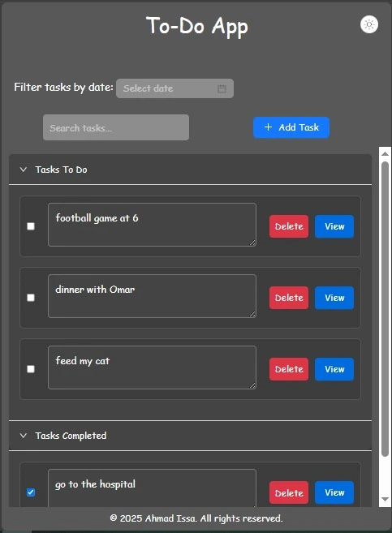Check the 'football game at 6' checkbox
The image size is (392, 533).
pyautogui.click(x=31, y=226)
